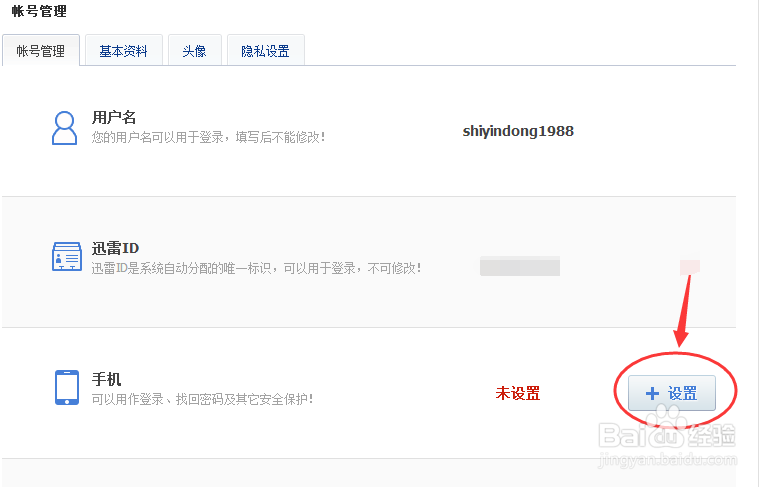Click the 用户名 row heading
This screenshot has height=487, width=780.
[x=114, y=118]
